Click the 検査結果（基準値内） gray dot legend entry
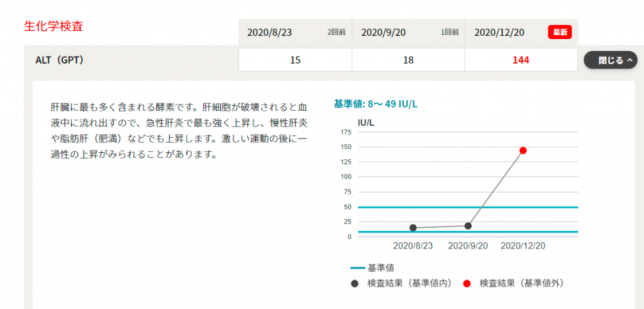 [402, 283]
